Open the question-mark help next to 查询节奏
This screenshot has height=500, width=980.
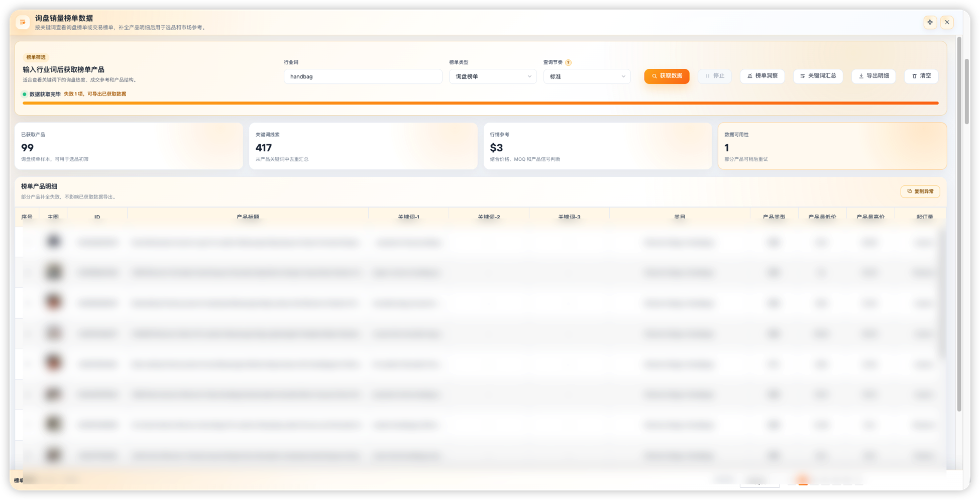point(568,62)
